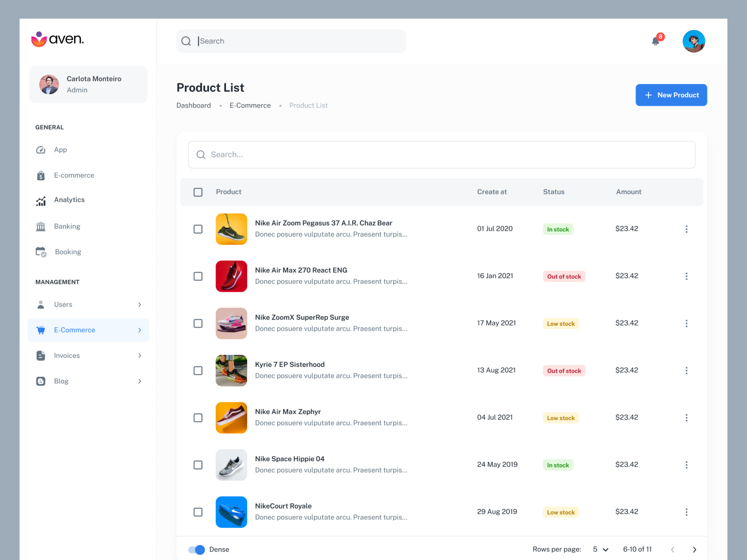
Task: Open row menu for Nike Air Max 270
Action: tap(686, 276)
